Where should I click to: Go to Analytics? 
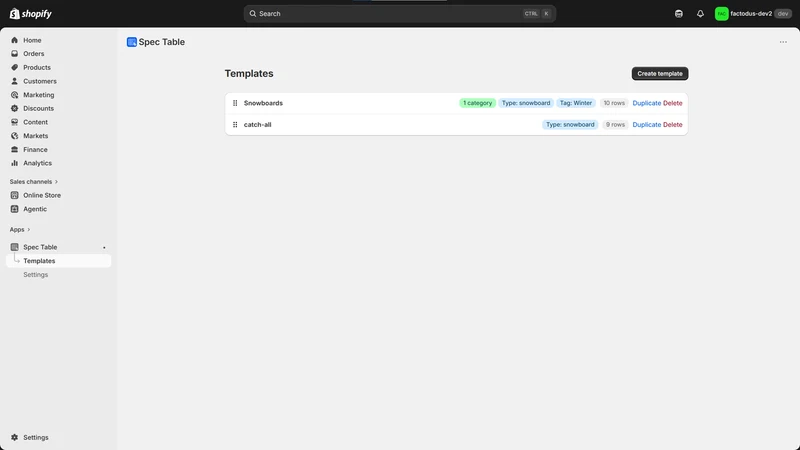coord(37,163)
